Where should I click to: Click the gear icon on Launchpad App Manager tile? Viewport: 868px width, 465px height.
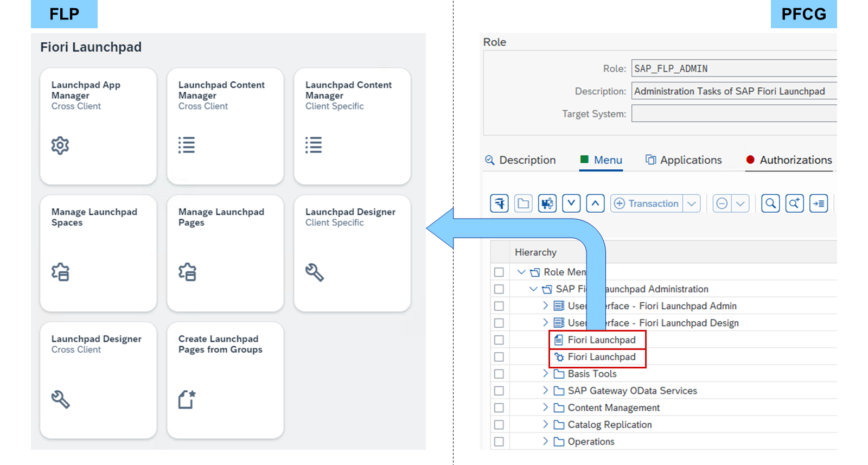coord(60,145)
